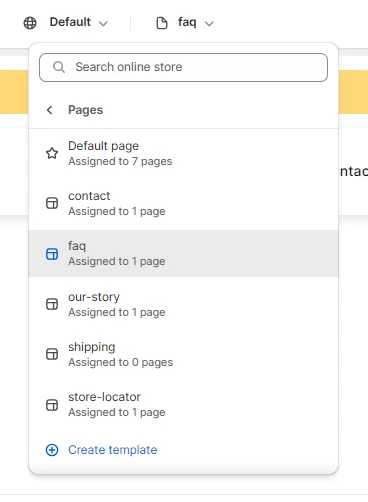Select the store-locator template
The height and width of the screenshot is (502, 368).
(183, 404)
